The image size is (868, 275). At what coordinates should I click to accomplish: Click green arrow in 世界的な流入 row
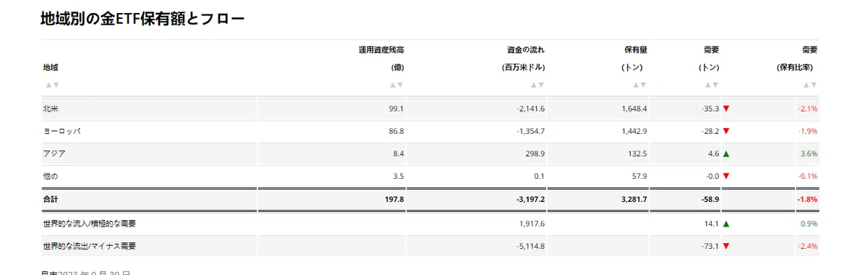pos(726,224)
